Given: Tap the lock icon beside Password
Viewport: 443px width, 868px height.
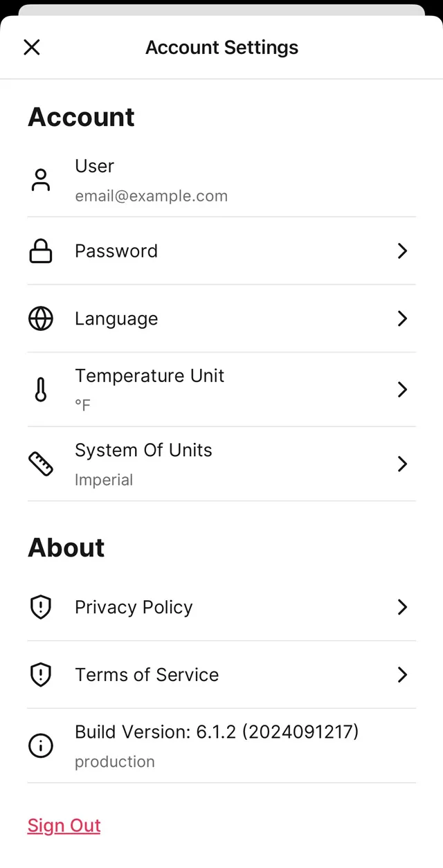Looking at the screenshot, I should pyautogui.click(x=41, y=251).
